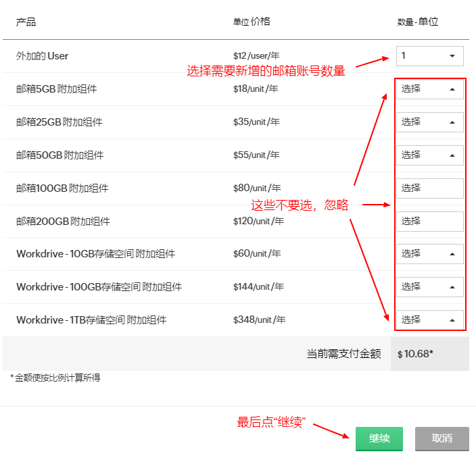Click the 数量-单位 column header
This screenshot has width=476, height=460.
[x=417, y=22]
